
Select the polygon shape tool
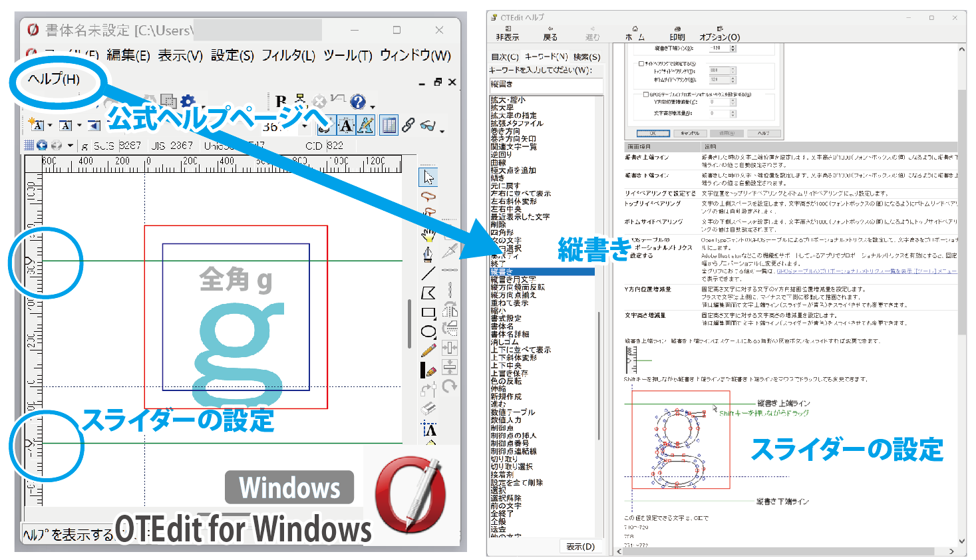click(428, 292)
